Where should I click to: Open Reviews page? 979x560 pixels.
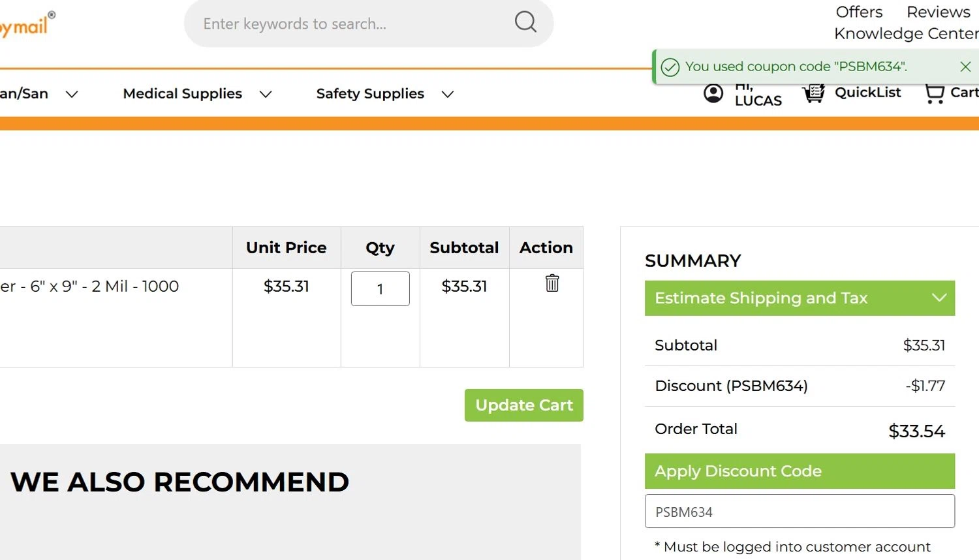pos(938,12)
